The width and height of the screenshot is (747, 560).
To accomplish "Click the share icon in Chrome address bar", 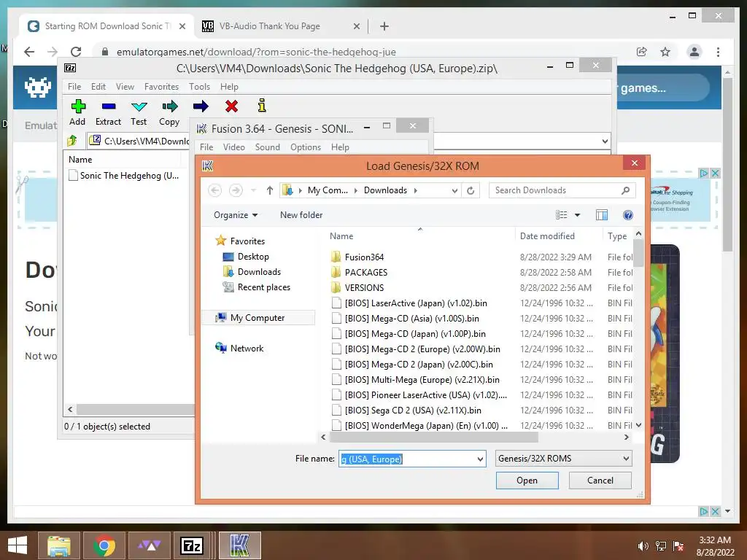I will (642, 52).
